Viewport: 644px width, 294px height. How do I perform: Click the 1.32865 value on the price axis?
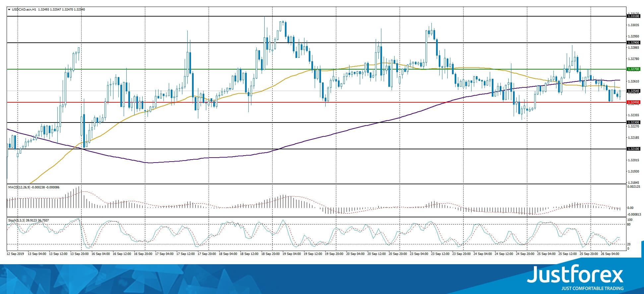(x=634, y=48)
